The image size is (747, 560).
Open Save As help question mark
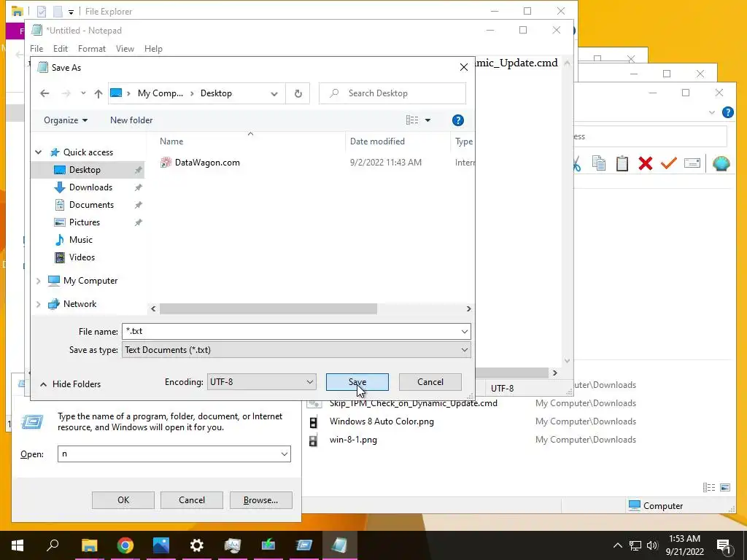(x=458, y=120)
